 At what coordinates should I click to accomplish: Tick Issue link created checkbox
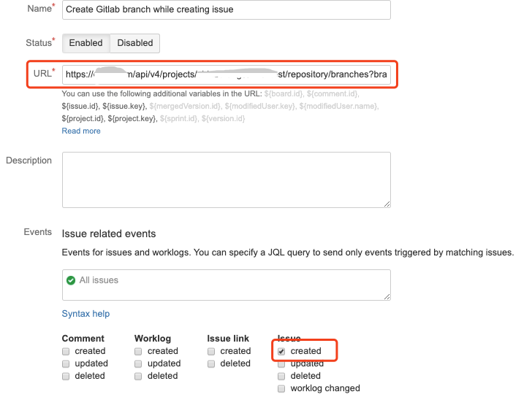click(x=211, y=351)
